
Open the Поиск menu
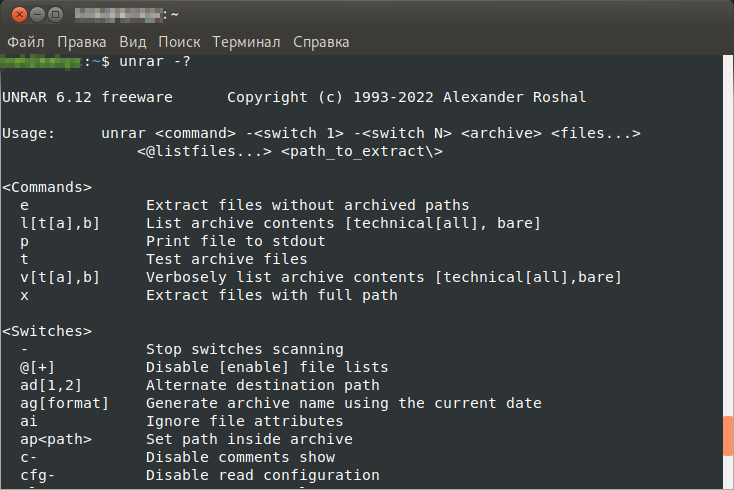click(x=179, y=42)
